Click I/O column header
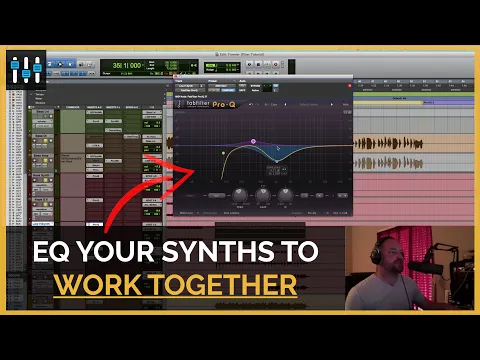480x360 pixels. point(152,107)
